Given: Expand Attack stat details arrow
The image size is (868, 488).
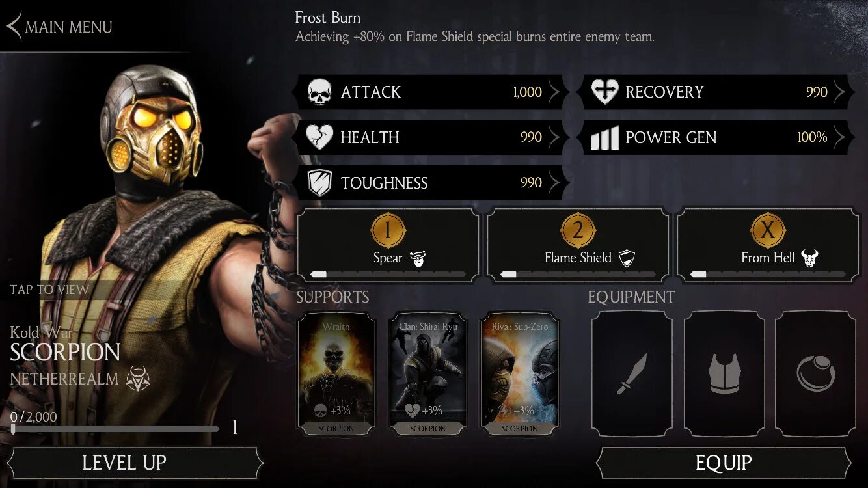Looking at the screenshot, I should (554, 92).
